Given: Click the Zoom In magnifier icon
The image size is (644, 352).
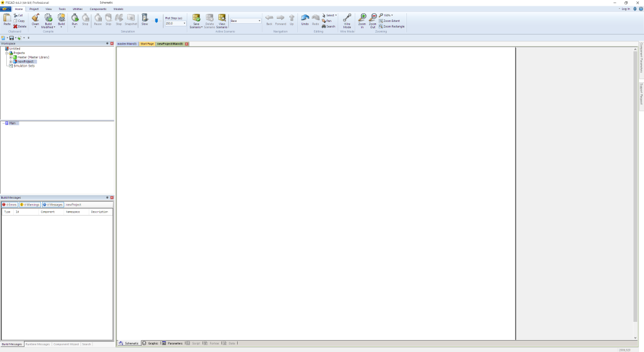Looking at the screenshot, I should tap(362, 18).
